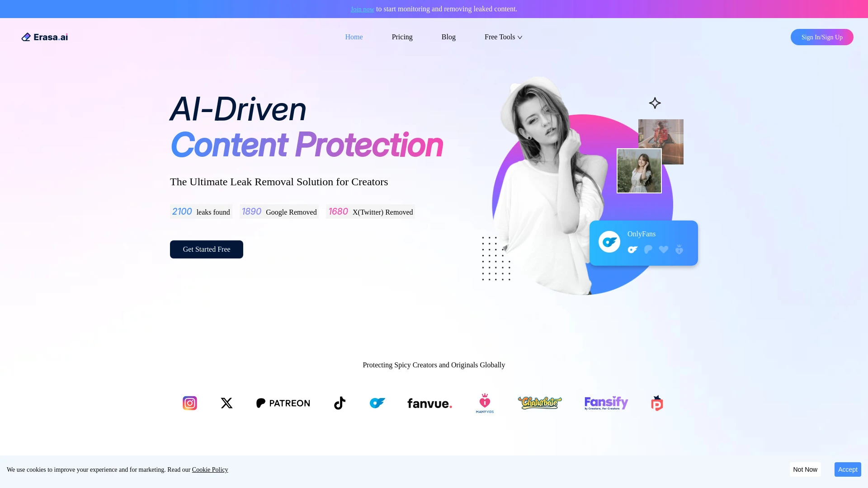Click the X (Twitter) icon in footer
Screen dimensions: 868x488
pyautogui.click(x=226, y=403)
